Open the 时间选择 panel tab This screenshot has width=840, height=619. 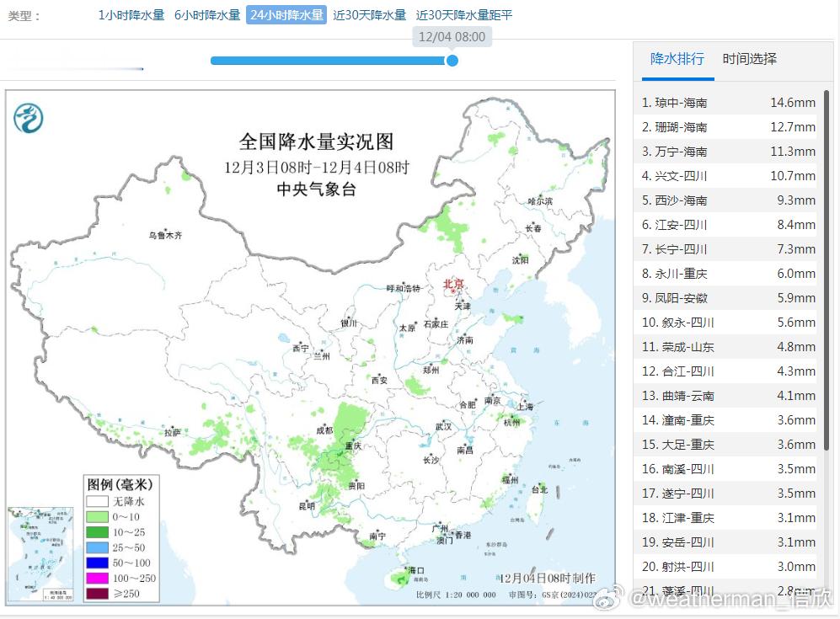pyautogui.click(x=751, y=59)
